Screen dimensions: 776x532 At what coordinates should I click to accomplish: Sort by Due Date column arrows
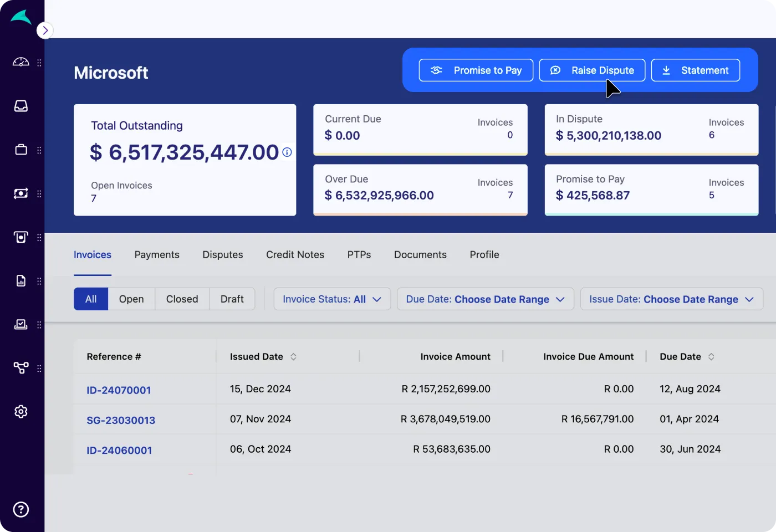tap(711, 357)
